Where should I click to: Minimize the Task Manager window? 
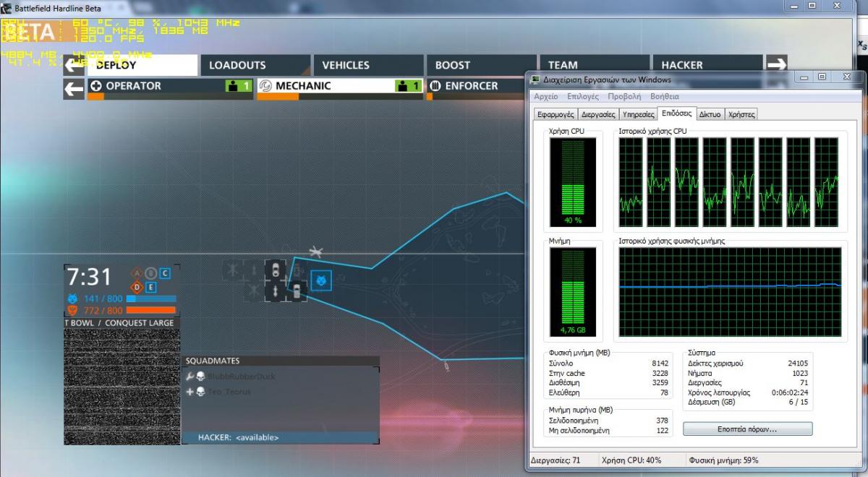pos(802,77)
